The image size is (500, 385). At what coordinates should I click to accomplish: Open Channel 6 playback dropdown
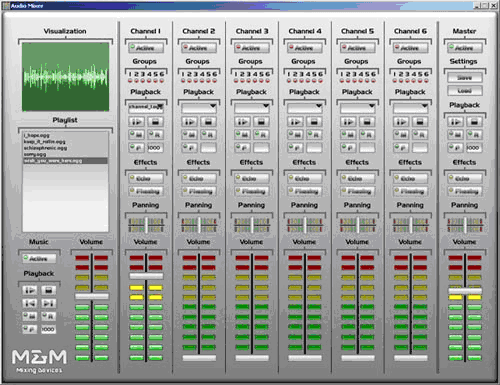tap(410, 107)
